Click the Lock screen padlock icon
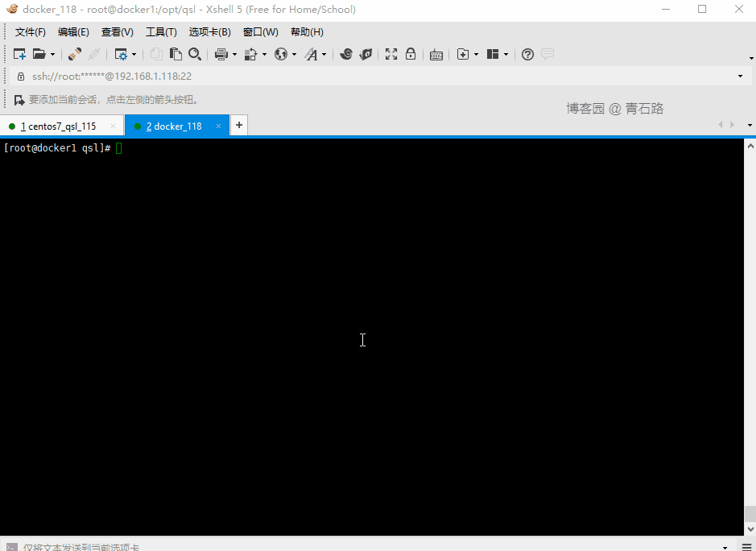Image resolution: width=756 pixels, height=551 pixels. (x=411, y=53)
